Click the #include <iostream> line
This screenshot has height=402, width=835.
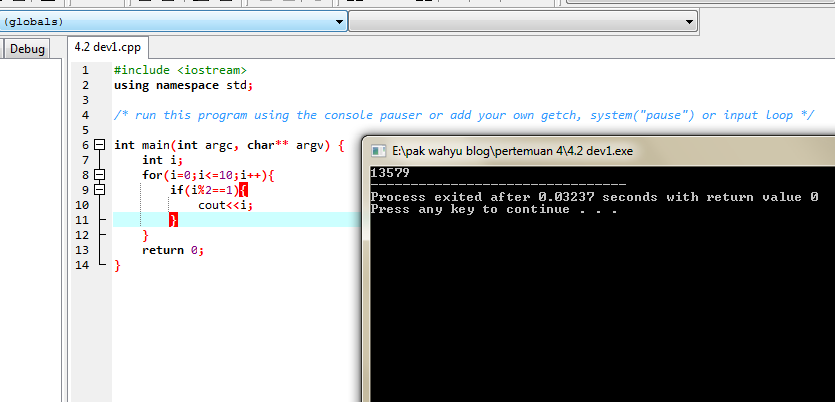click(181, 70)
